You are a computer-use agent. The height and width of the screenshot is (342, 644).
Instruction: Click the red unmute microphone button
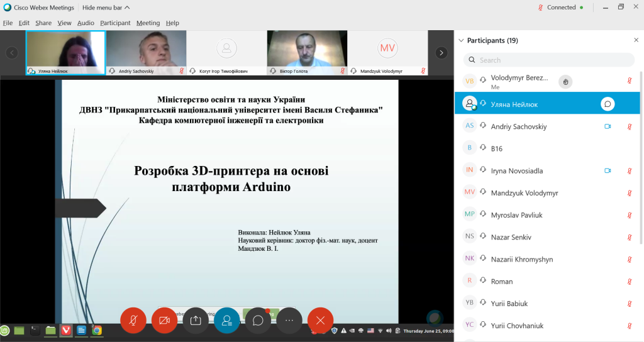pyautogui.click(x=133, y=320)
